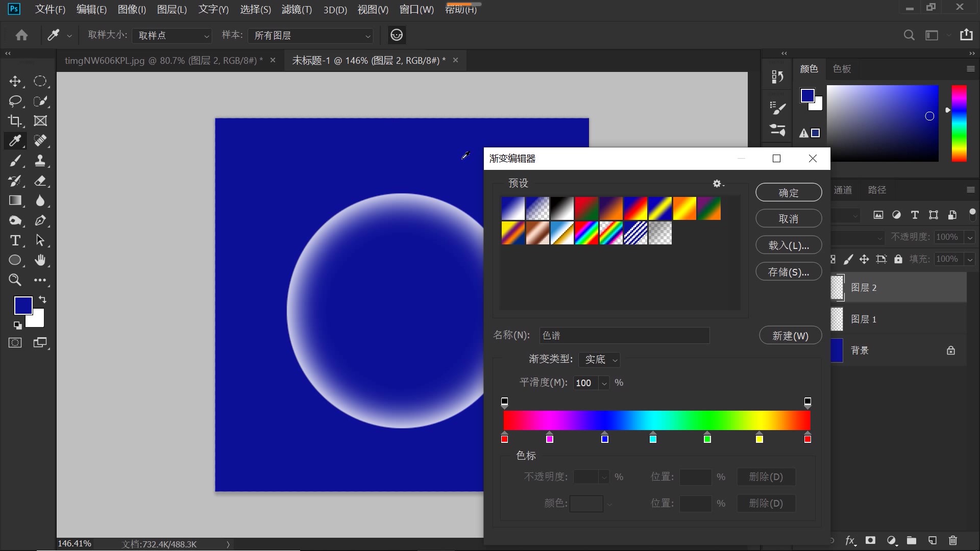
Task: Open the 样本 dropdown showing 所有图层
Action: point(311,35)
